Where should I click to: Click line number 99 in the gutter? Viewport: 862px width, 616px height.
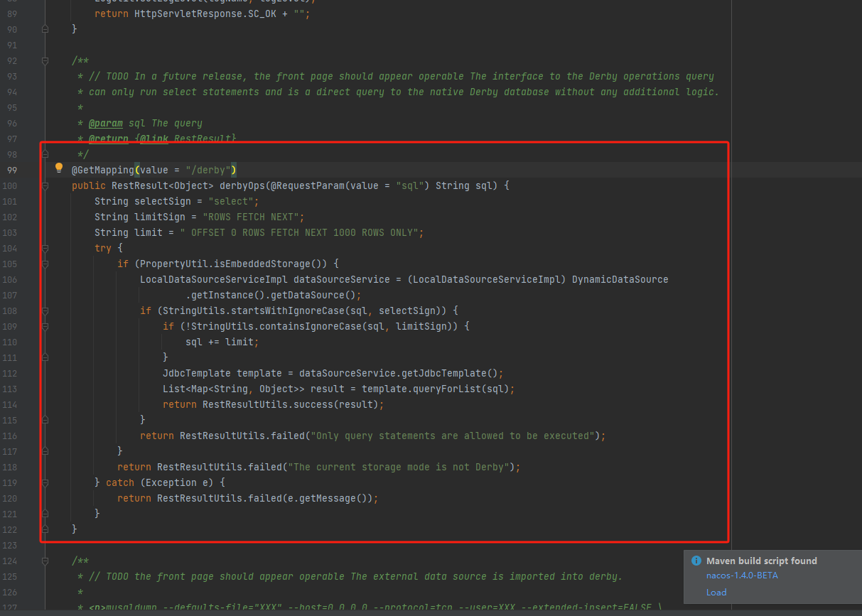click(x=12, y=170)
